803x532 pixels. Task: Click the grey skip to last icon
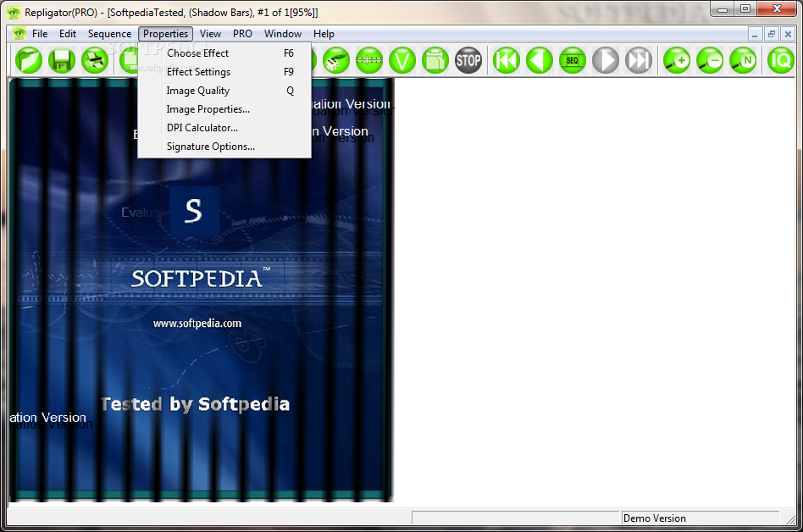pyautogui.click(x=639, y=60)
